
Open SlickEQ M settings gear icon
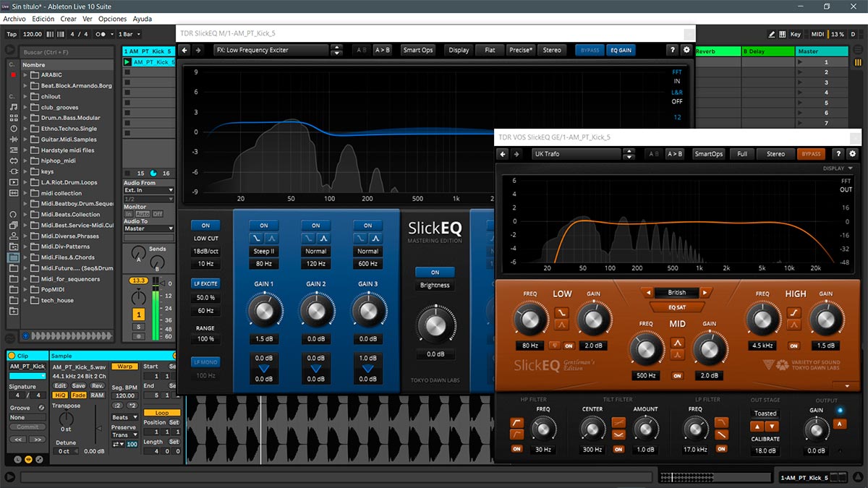point(686,50)
